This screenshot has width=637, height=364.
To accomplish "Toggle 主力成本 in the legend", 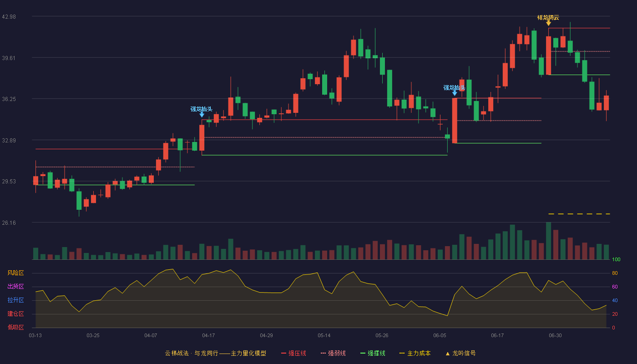I will tap(415, 353).
